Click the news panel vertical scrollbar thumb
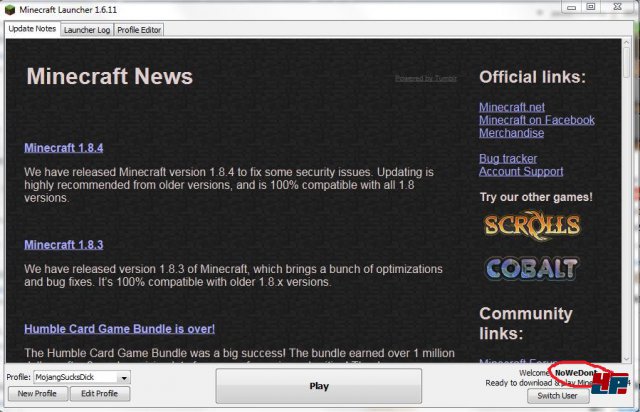Screen dimensions: 640x412 tap(627, 62)
